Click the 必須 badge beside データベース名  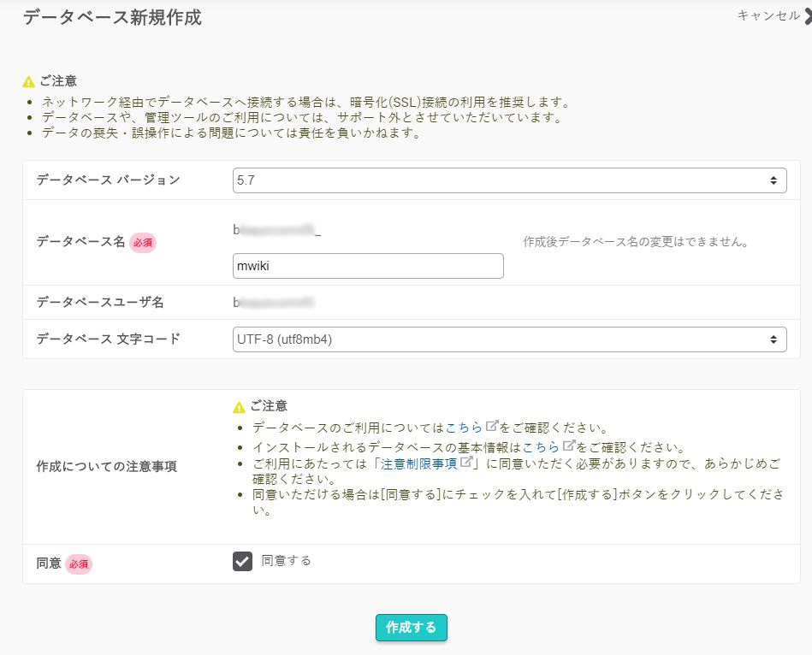click(x=143, y=243)
